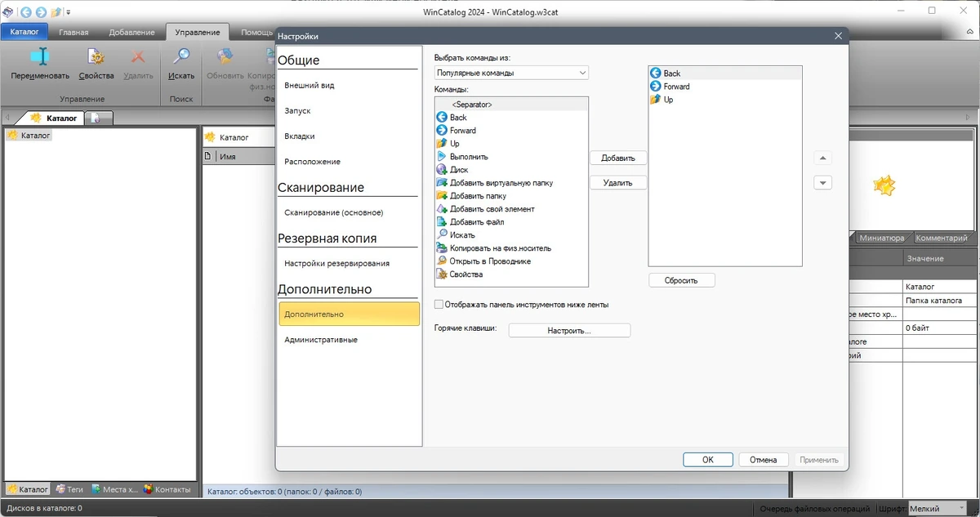
Task: Open quick access toolbar customize arrow
Action: 68,12
